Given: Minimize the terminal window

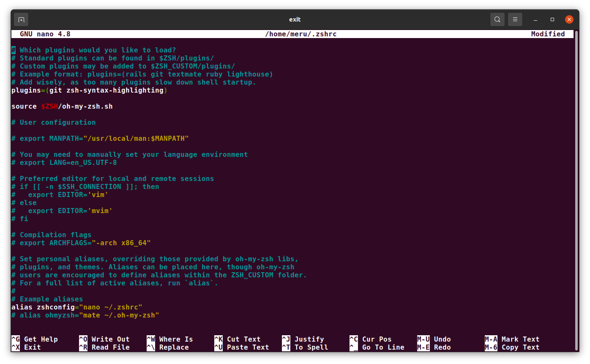Looking at the screenshot, I should pos(535,19).
